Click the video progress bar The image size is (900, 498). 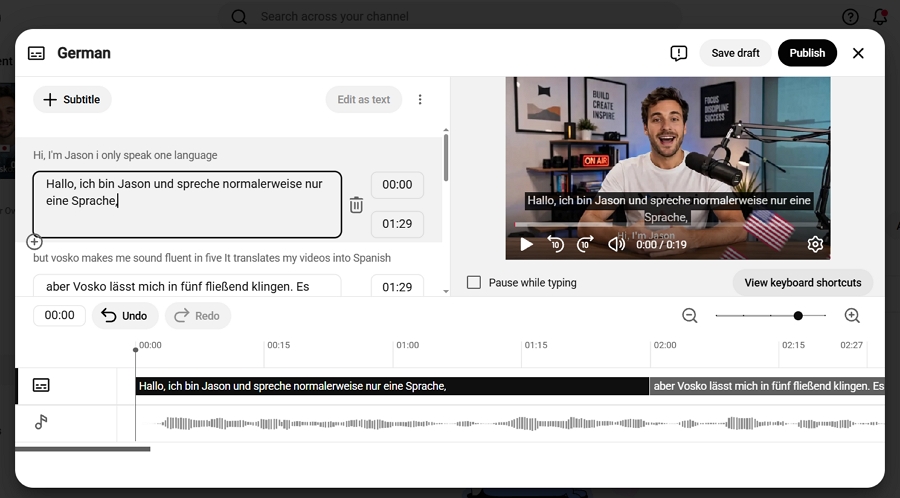[668, 224]
